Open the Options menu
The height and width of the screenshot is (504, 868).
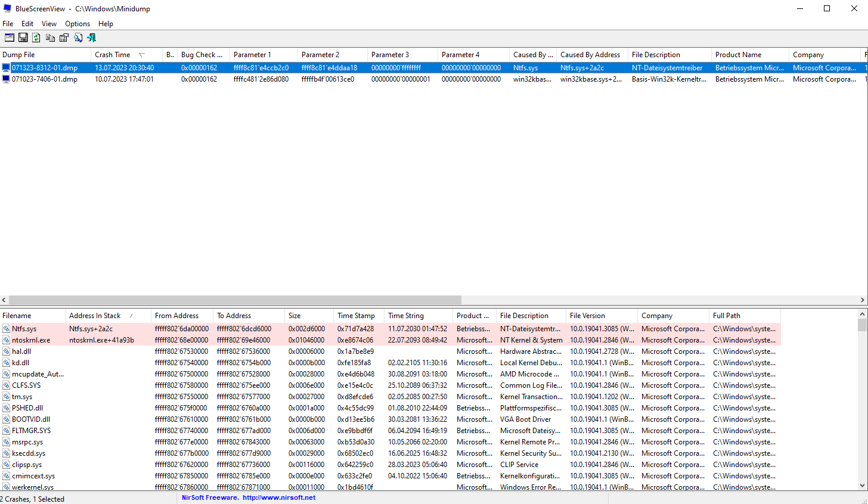77,24
